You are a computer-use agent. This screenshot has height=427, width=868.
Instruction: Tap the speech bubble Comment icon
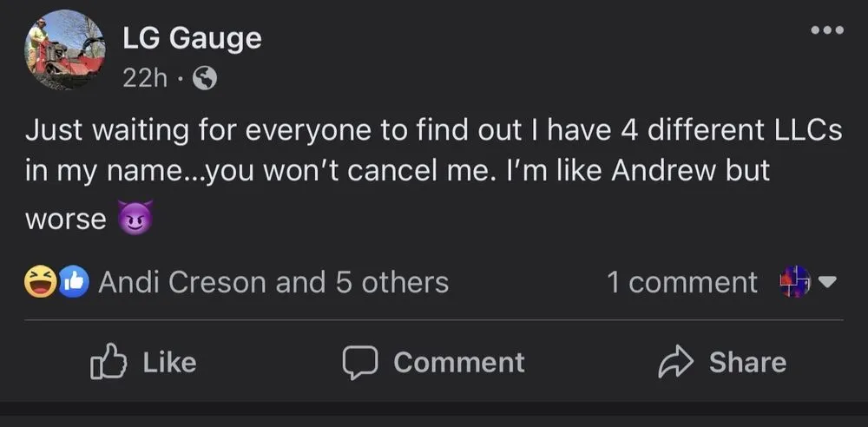pos(358,362)
